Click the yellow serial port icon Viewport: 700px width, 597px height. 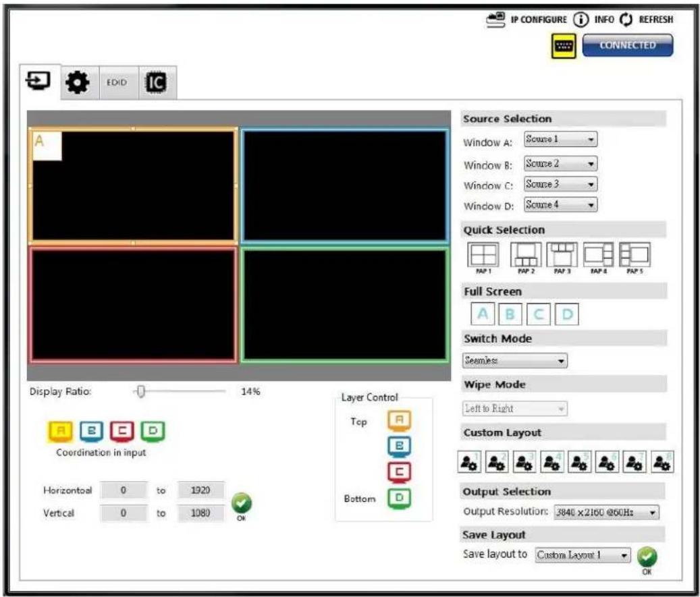tap(564, 46)
